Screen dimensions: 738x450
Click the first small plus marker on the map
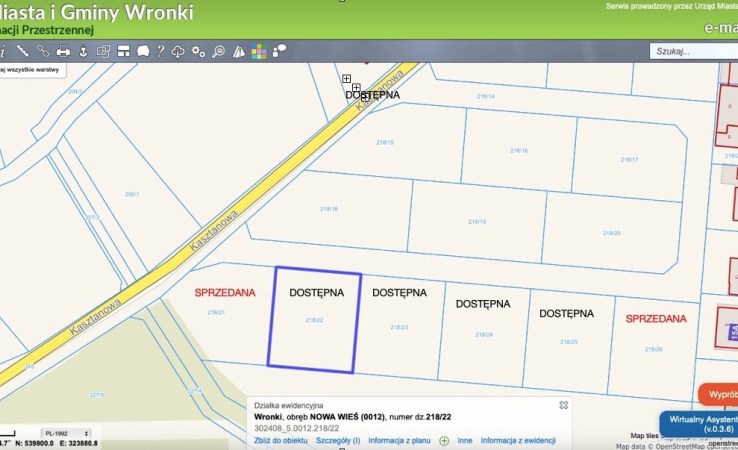[346, 78]
